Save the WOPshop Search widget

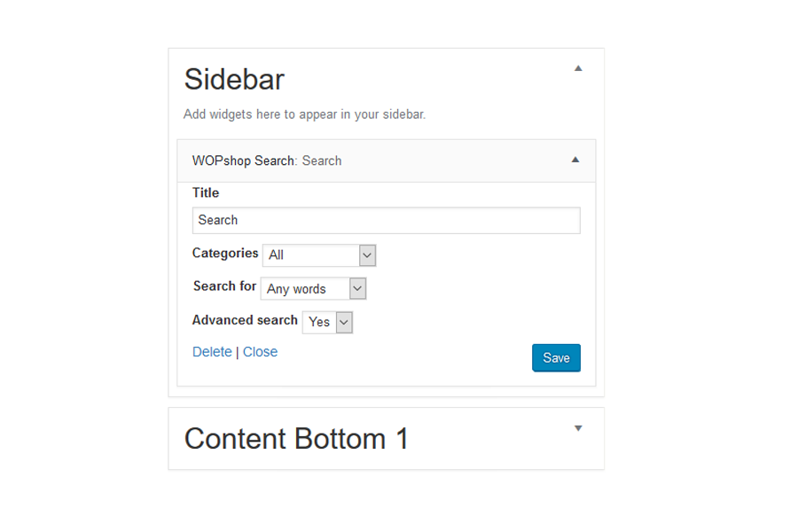point(556,358)
